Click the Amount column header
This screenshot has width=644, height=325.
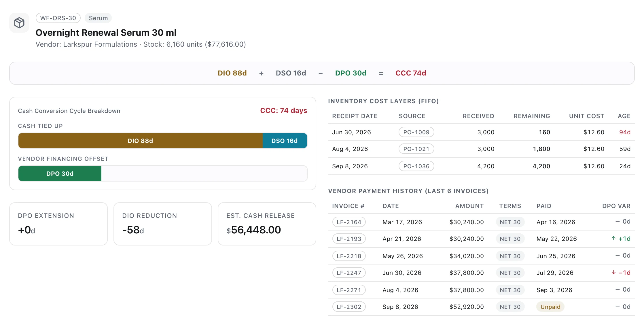[x=469, y=206]
